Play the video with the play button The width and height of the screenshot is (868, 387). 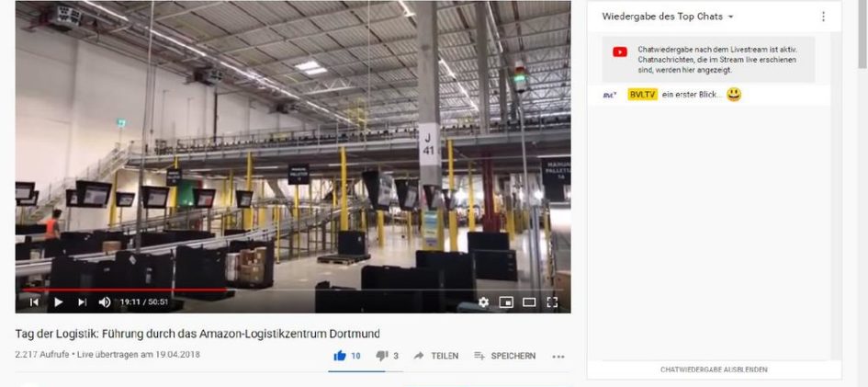[x=58, y=302]
